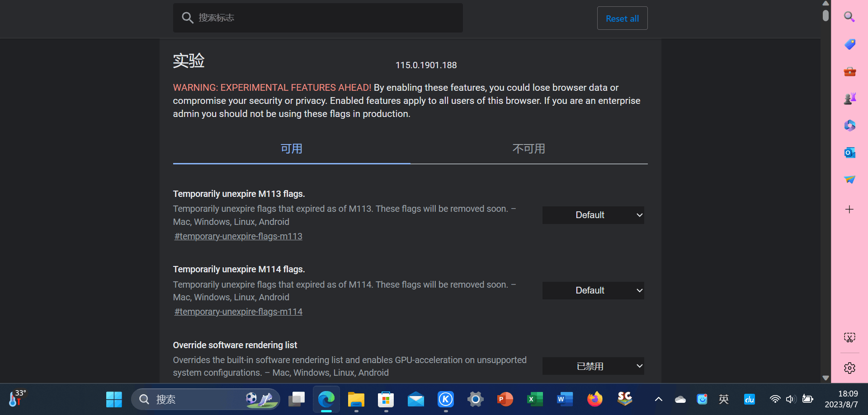Open Excel from the taskbar
The image size is (868, 415).
pos(535,399)
